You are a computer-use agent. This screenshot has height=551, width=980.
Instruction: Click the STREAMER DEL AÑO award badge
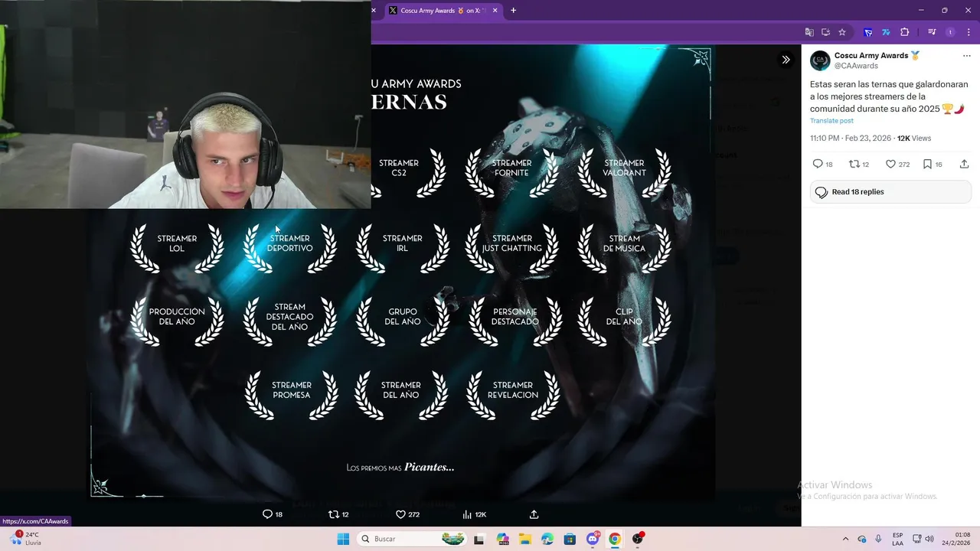point(401,395)
